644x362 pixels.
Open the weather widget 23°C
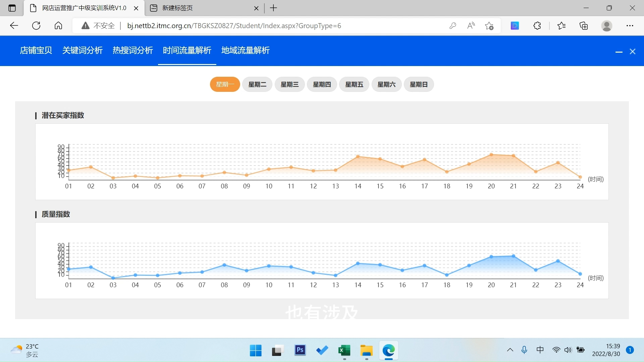click(x=25, y=350)
